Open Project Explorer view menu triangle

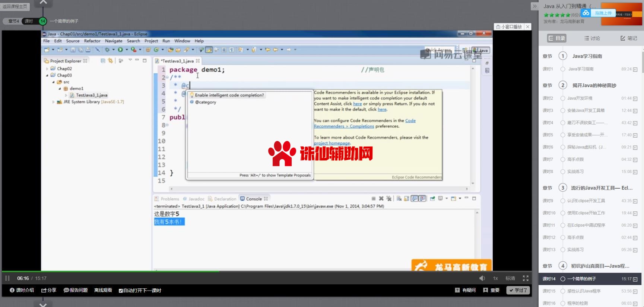pyautogui.click(x=130, y=60)
